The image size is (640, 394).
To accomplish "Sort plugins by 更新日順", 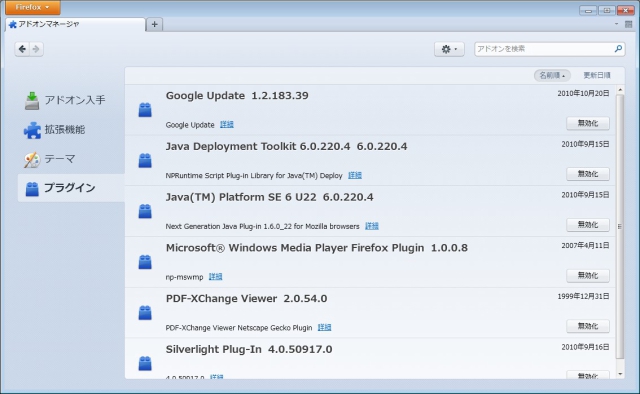I will (x=597, y=76).
